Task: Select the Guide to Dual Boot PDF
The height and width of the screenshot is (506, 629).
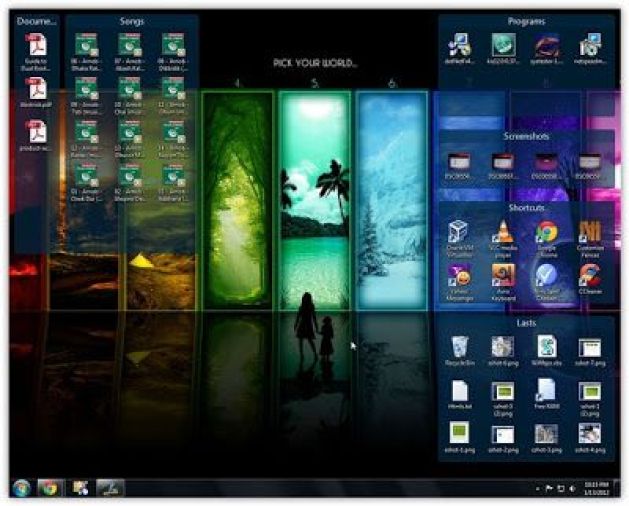Action: point(37,53)
